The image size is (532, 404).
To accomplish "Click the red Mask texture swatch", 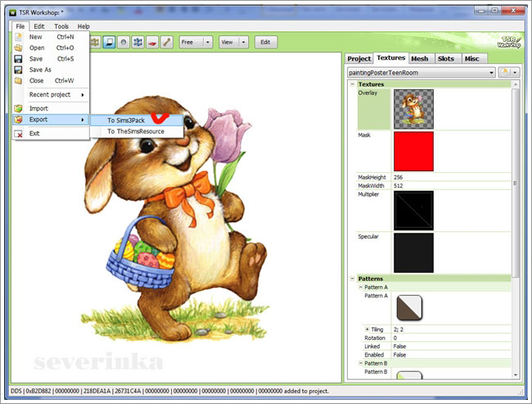I will coord(413,151).
